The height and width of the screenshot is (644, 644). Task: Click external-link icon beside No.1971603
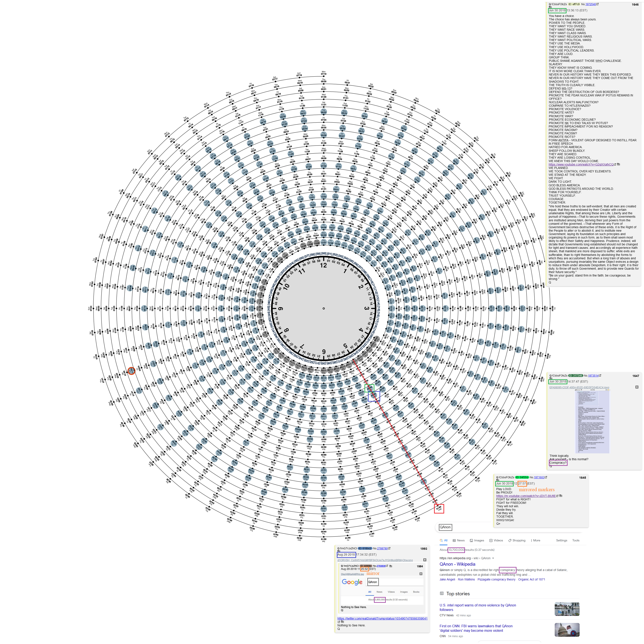tap(546, 477)
